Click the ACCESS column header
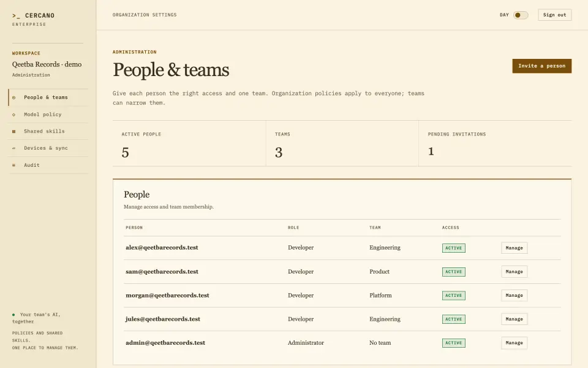588x368 pixels. tap(450, 228)
